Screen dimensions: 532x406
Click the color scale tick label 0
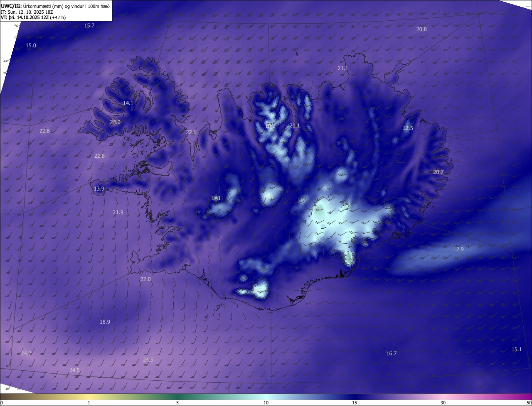tap(2, 403)
